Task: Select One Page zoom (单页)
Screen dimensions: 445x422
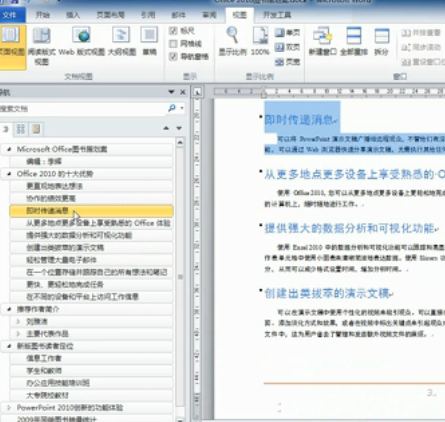Action: 287,32
